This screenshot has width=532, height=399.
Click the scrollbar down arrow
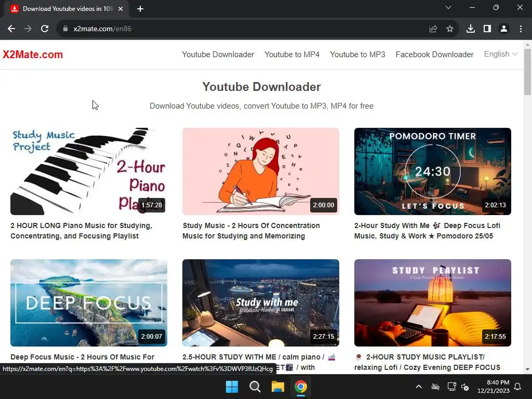pos(528,369)
